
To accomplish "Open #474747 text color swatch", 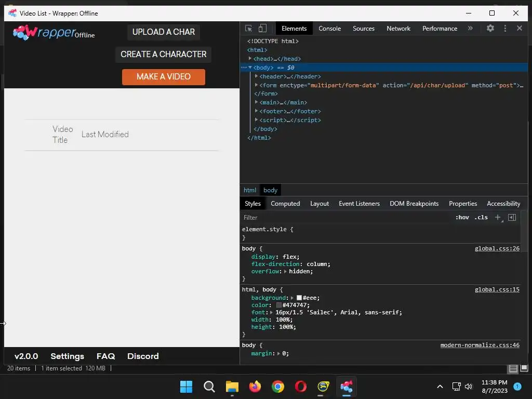I will [x=279, y=305].
